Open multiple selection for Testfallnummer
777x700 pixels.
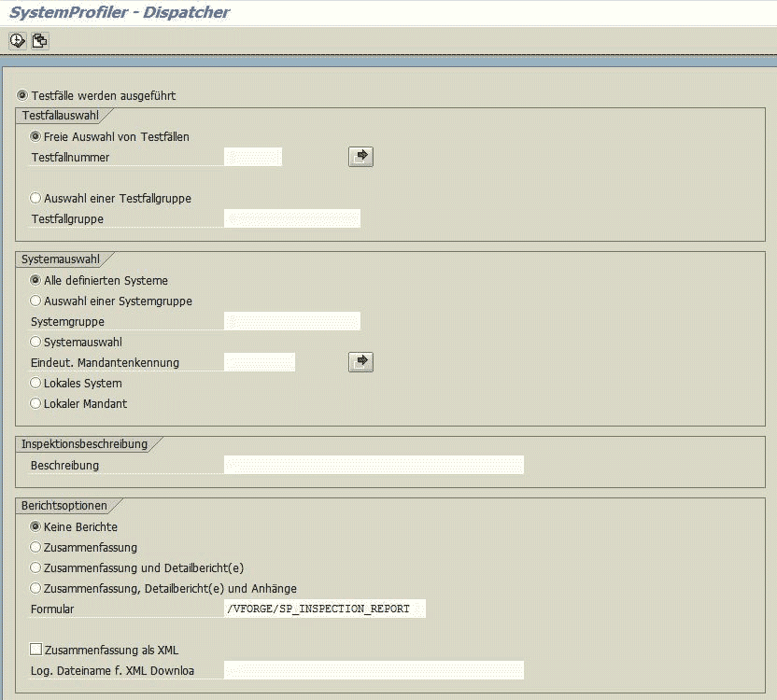(360, 157)
